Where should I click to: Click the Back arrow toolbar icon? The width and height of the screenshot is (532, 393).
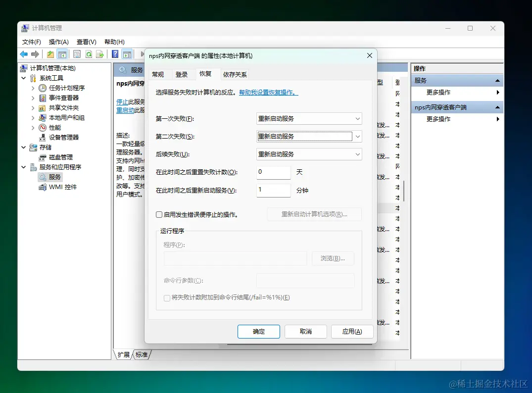click(x=24, y=54)
